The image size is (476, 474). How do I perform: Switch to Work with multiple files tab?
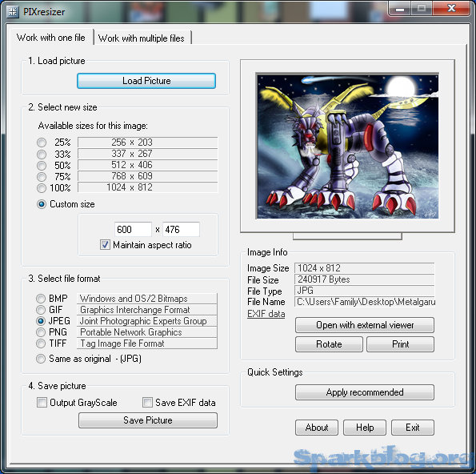(142, 38)
